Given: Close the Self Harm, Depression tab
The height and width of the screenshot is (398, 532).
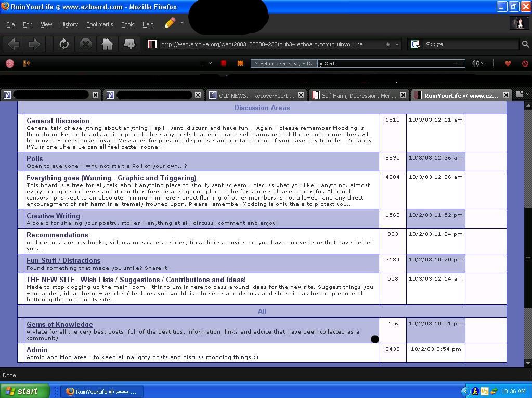Looking at the screenshot, I should pos(403,95).
